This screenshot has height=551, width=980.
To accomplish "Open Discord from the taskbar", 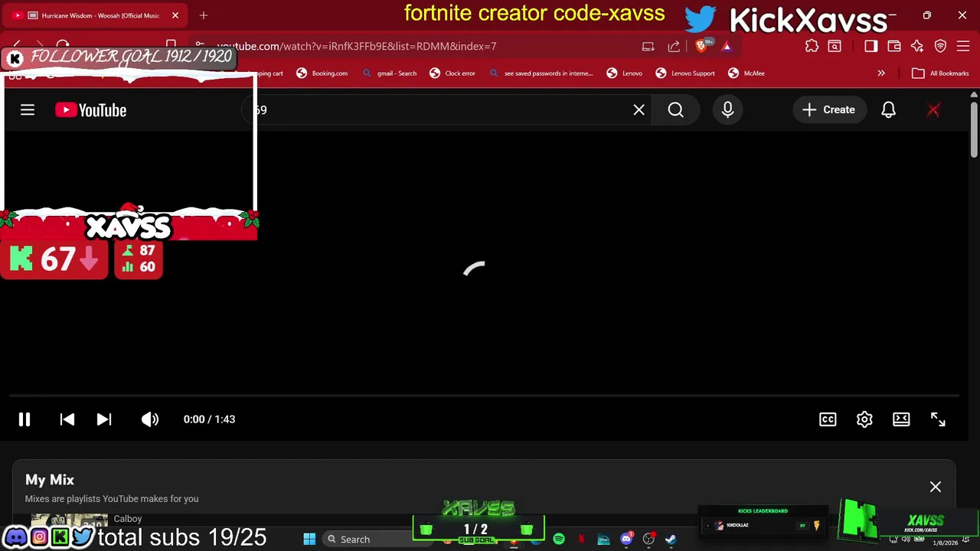I will coord(626,540).
